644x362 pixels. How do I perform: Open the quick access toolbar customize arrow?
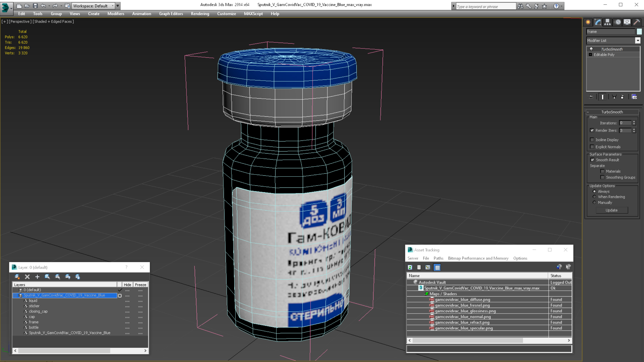(x=118, y=6)
